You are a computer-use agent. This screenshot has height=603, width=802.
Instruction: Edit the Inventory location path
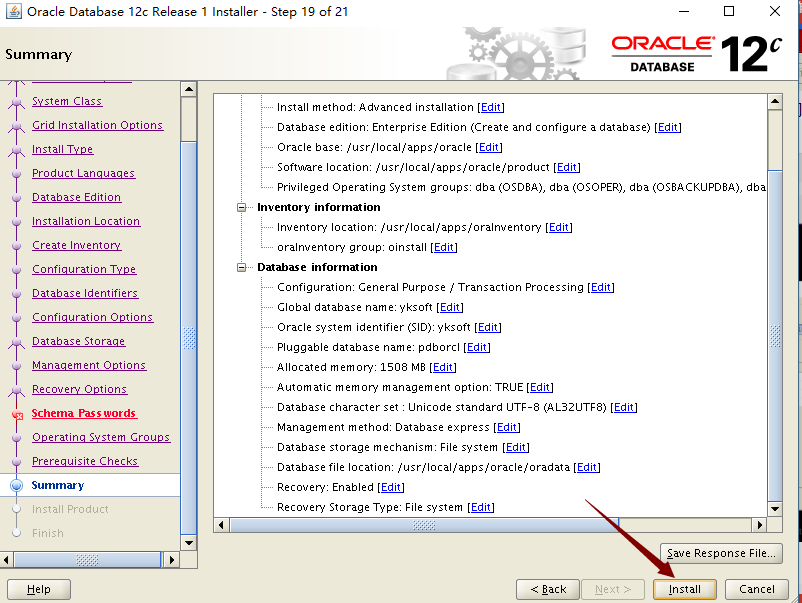(559, 227)
